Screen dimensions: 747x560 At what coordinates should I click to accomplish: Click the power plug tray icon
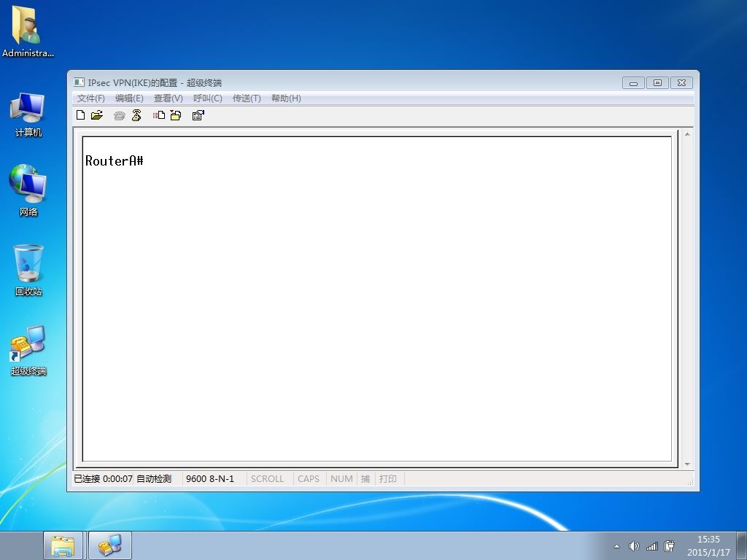pyautogui.click(x=670, y=546)
